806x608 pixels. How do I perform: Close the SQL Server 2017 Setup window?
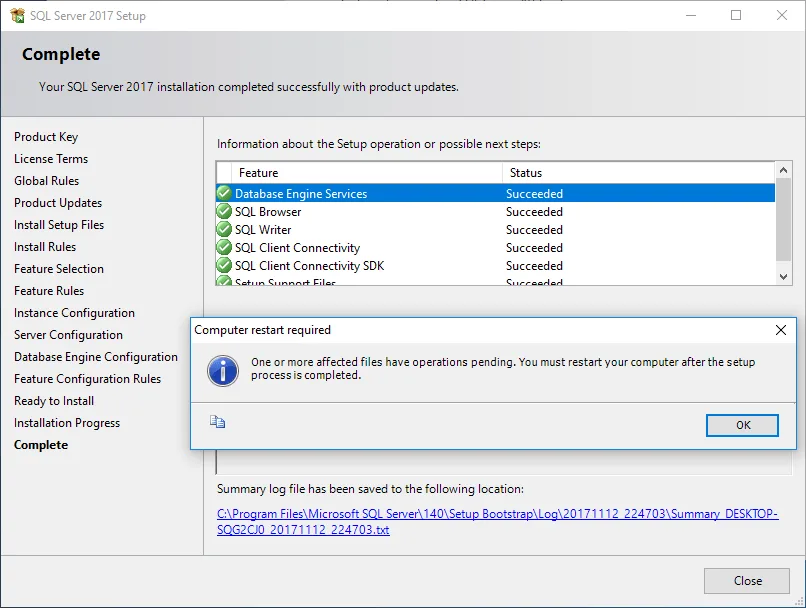[x=781, y=15]
